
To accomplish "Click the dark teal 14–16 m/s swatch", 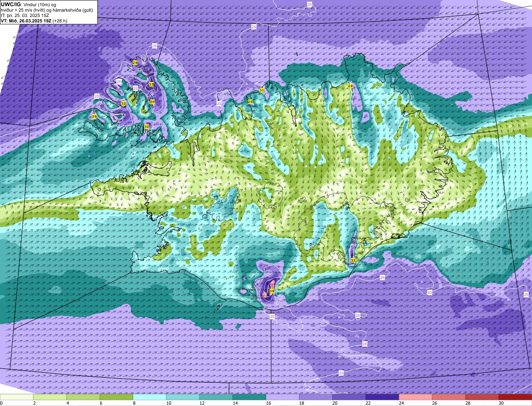I will click(249, 397).
